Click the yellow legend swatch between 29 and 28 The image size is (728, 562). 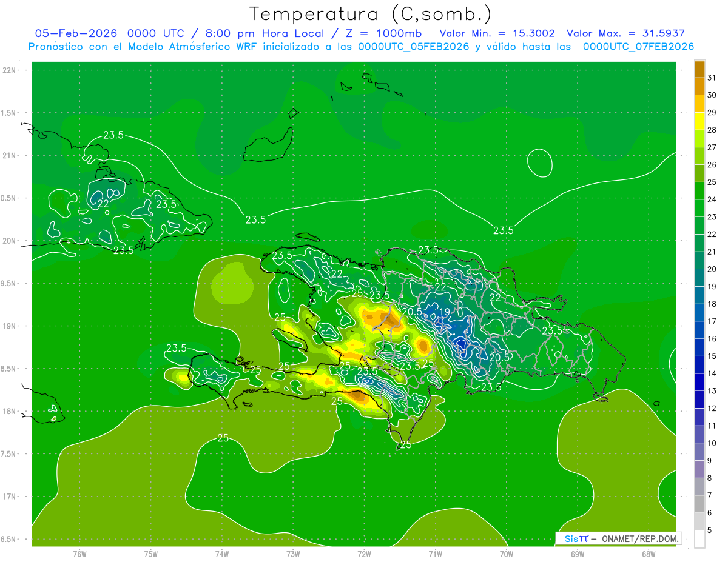tap(699, 121)
